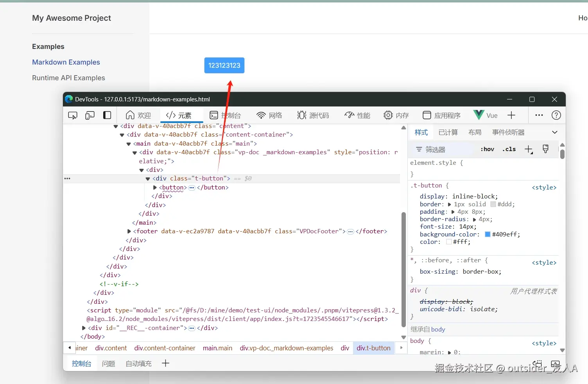Switch to the Styles (样式) pane
Image resolution: width=588 pixels, height=384 pixels.
point(421,132)
